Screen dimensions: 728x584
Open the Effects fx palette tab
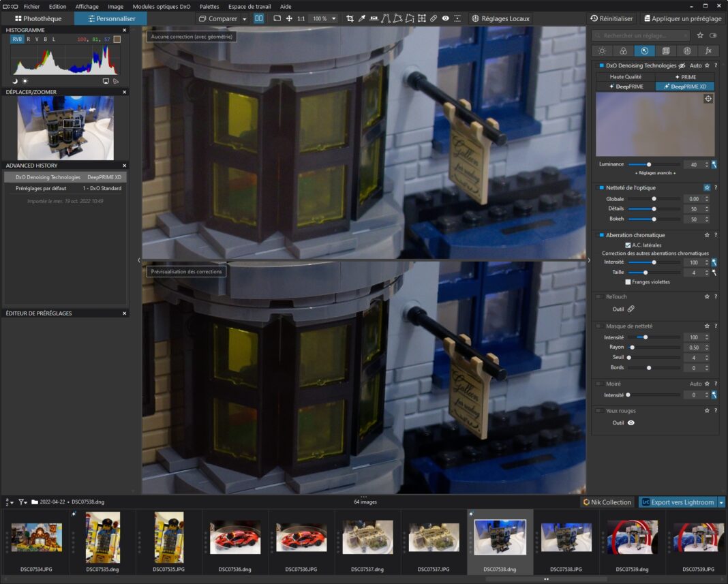point(708,50)
